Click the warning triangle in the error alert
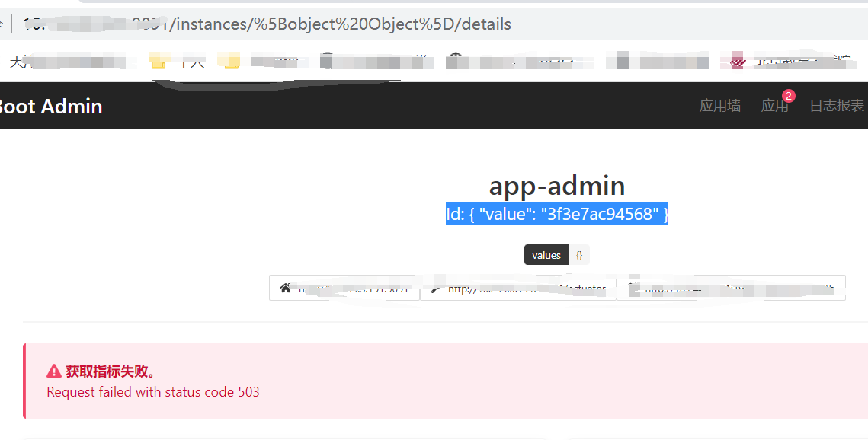Viewport: 868px width, 440px height. (53, 371)
